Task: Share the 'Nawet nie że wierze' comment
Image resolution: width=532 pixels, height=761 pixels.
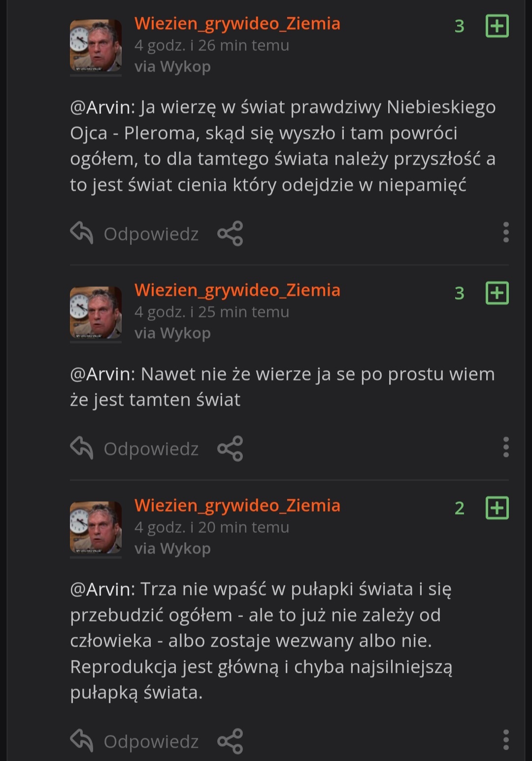Action: pyautogui.click(x=230, y=449)
